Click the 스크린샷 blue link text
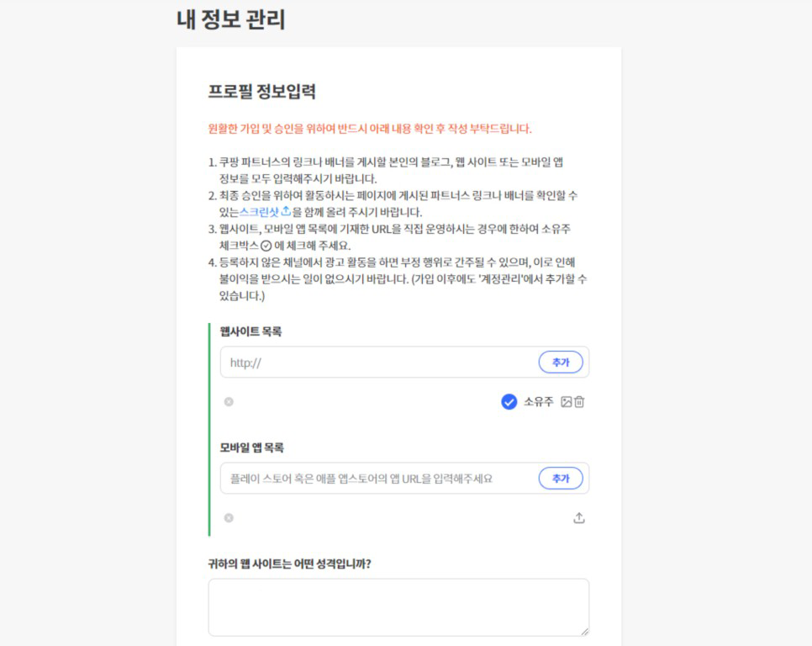This screenshot has width=812, height=646. point(259,212)
